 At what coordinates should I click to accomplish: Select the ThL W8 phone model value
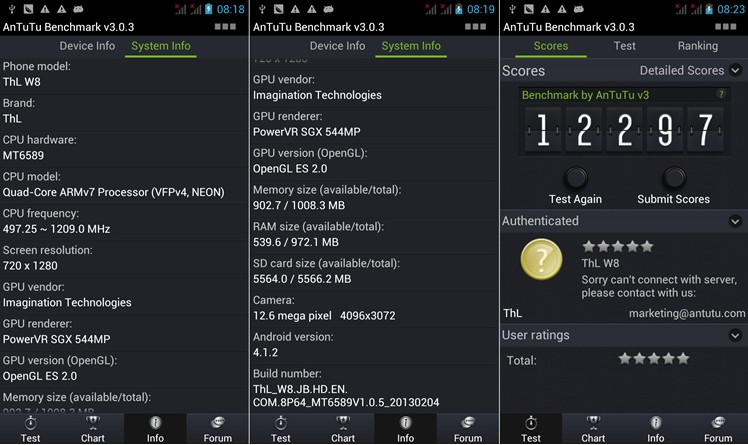[21, 82]
